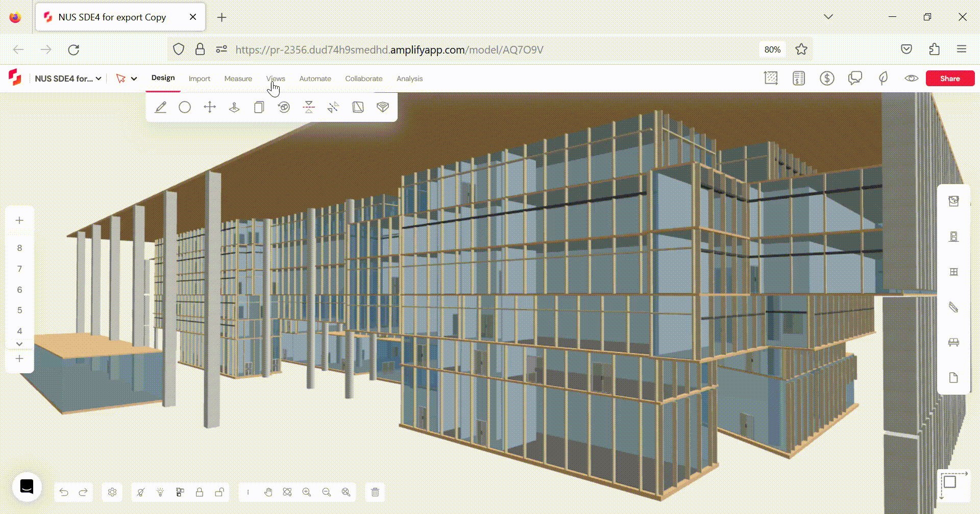Open the help chat launcher

pyautogui.click(x=27, y=487)
